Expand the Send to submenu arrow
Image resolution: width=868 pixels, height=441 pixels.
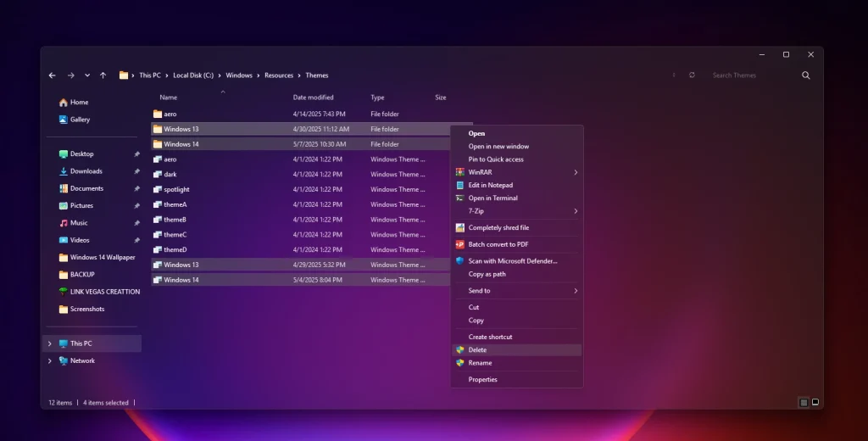pos(576,291)
